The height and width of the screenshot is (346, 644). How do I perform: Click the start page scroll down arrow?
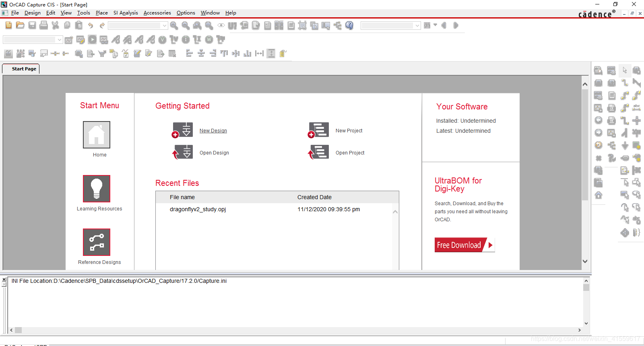point(585,261)
